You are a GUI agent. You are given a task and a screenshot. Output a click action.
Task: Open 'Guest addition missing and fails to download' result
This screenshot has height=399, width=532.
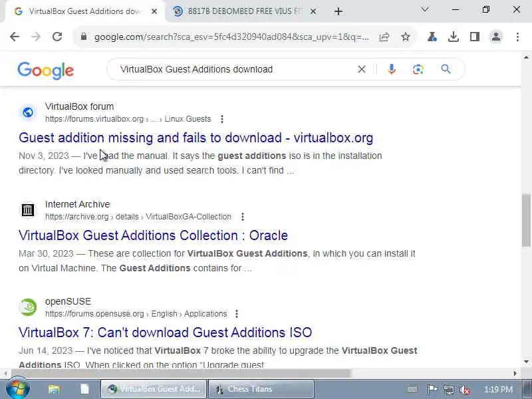[x=196, y=138]
